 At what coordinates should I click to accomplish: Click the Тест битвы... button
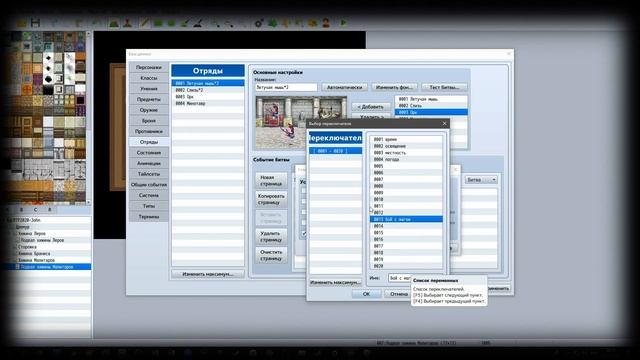point(444,87)
